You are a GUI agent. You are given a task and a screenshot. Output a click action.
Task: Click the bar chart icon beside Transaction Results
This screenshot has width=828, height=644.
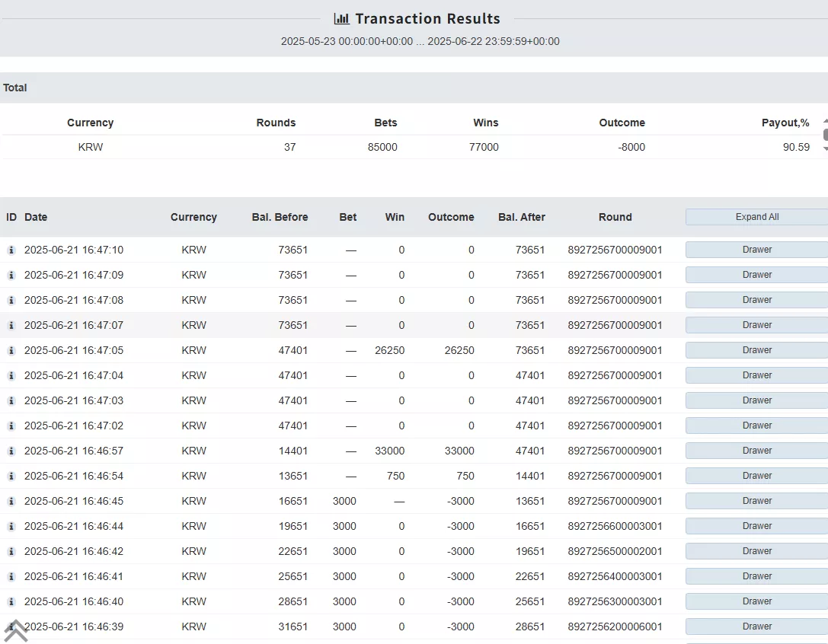pos(342,19)
